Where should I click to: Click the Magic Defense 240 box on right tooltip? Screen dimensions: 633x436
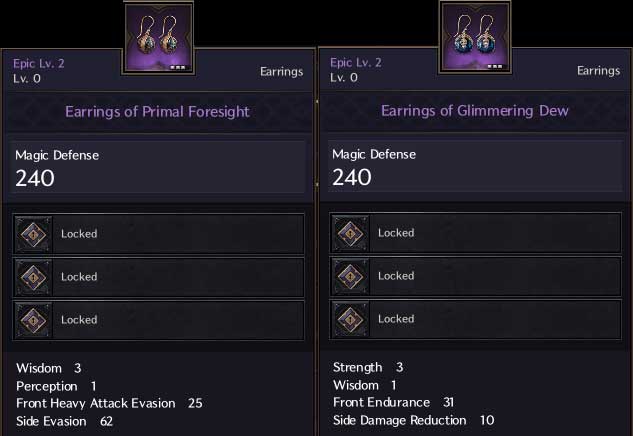474,167
